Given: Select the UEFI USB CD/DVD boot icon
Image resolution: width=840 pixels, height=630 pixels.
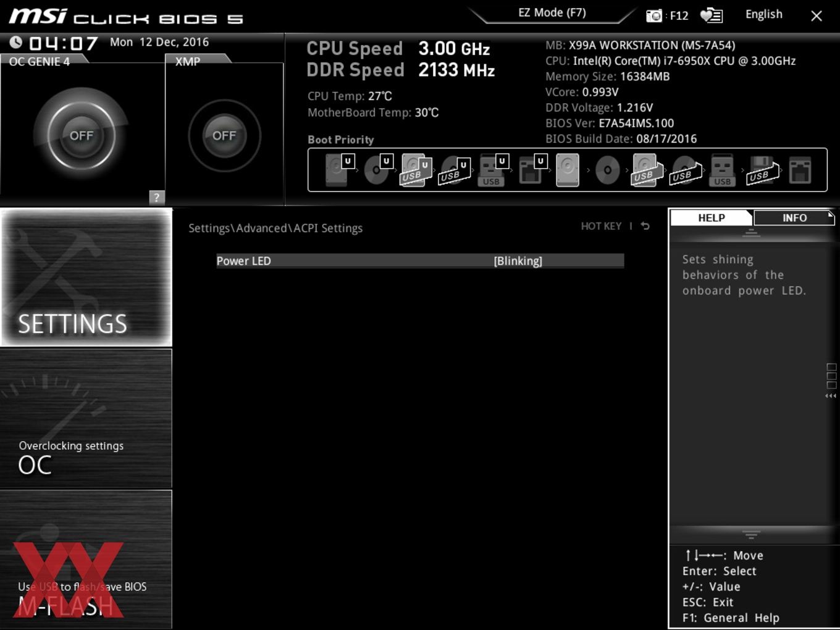Looking at the screenshot, I should (454, 170).
